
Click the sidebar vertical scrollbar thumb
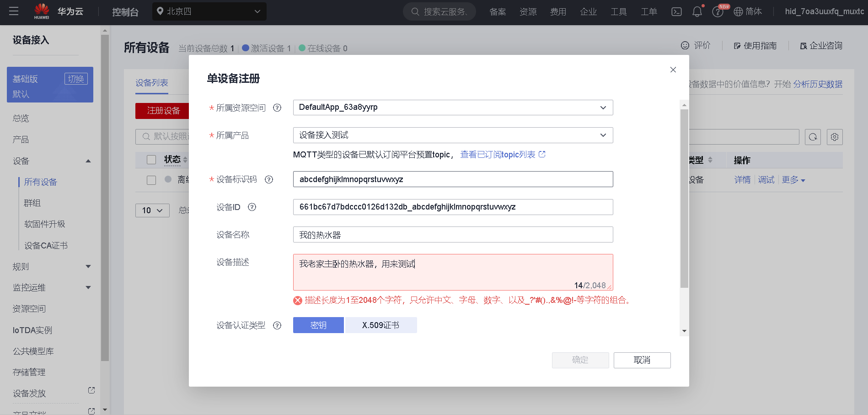105,198
